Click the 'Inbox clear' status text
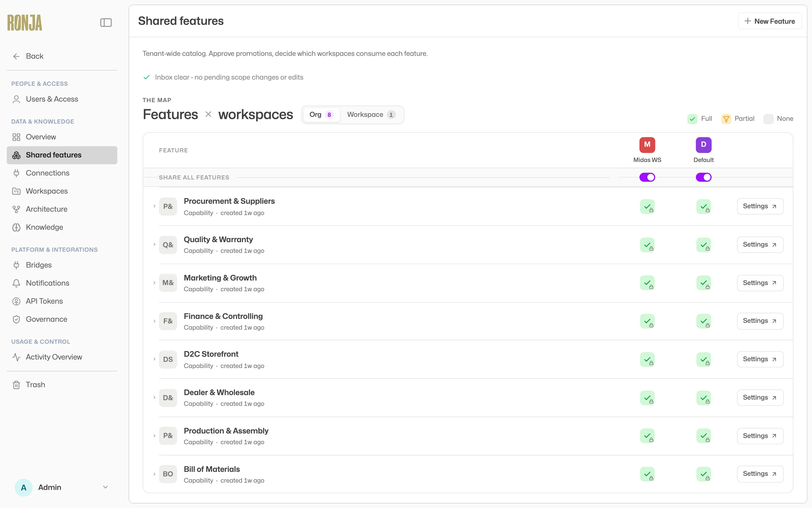Image resolution: width=812 pixels, height=508 pixels. click(x=229, y=77)
